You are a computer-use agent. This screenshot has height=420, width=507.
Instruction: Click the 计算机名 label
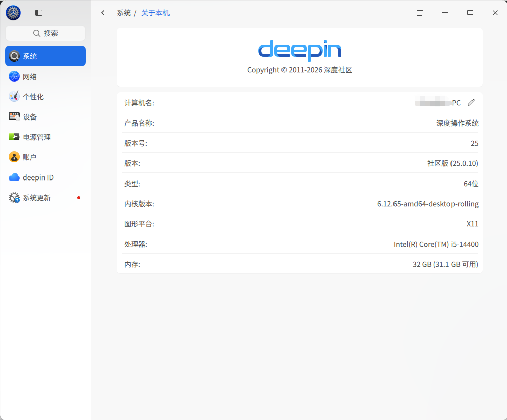click(x=139, y=103)
